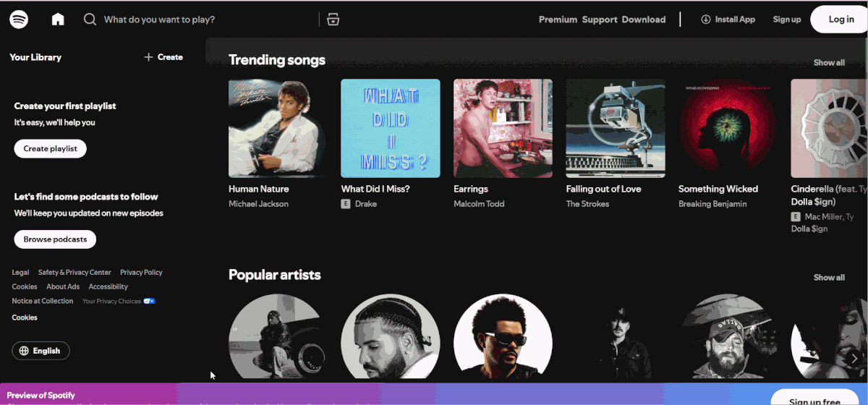Screen dimensions: 868x405
Task: Open About Ads footer link
Action: tap(63, 287)
